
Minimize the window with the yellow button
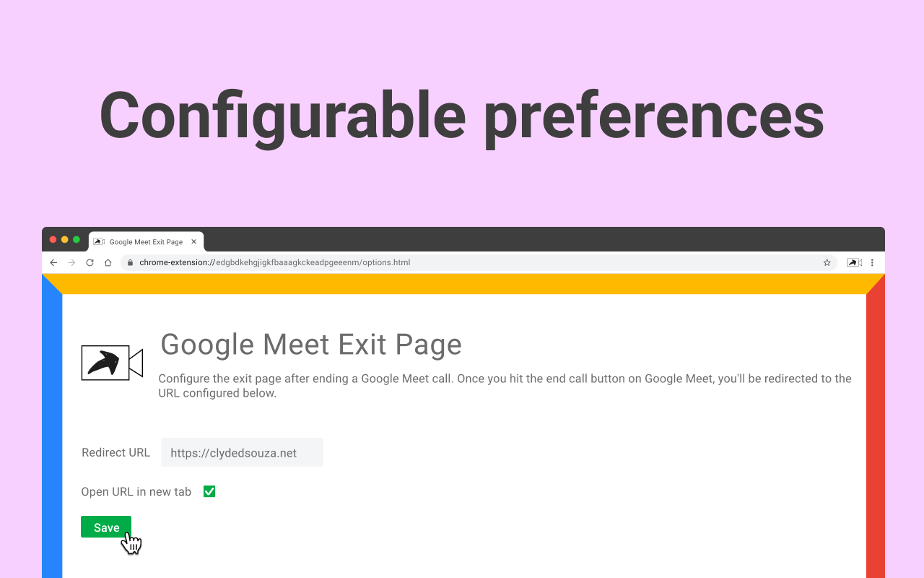click(x=65, y=240)
